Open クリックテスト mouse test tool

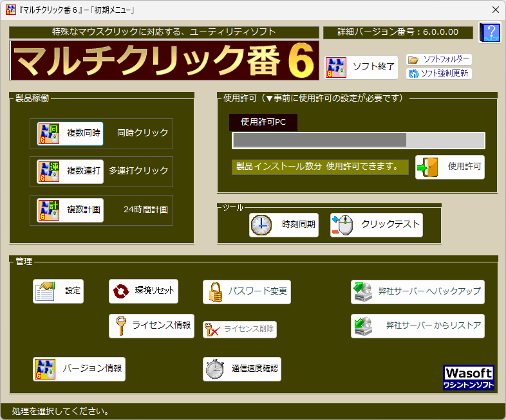coord(376,225)
